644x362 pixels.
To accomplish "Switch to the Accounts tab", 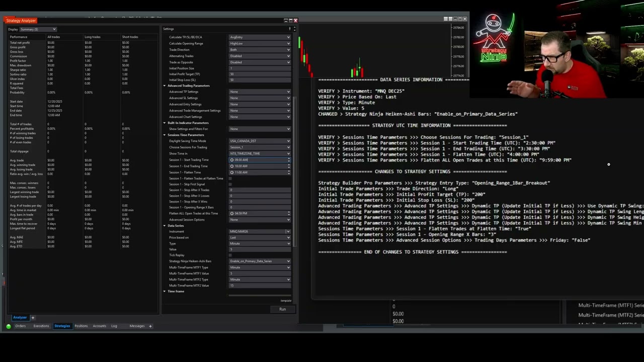I will point(99,326).
